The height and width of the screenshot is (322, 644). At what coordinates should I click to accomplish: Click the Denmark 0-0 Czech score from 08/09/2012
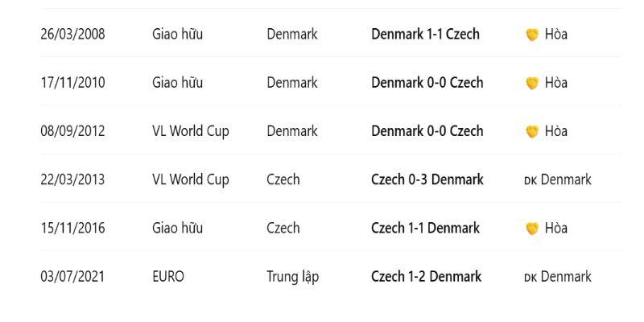tap(427, 131)
